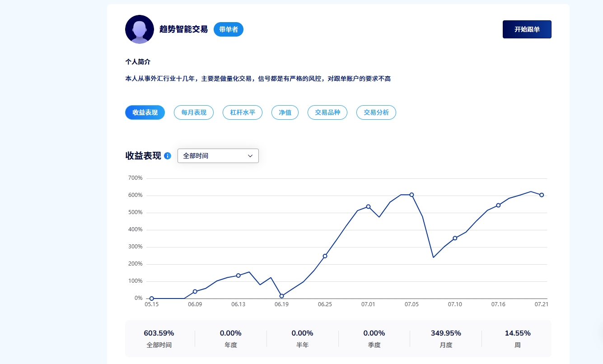Viewport: 603px width, 364px height.
Task: Select the 07.01 chart data point
Action: (368, 206)
